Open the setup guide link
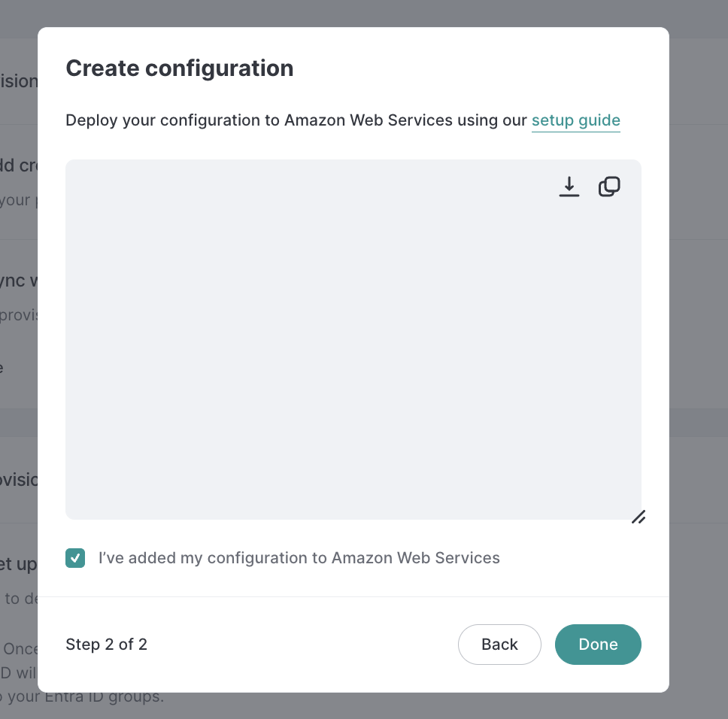 576,120
